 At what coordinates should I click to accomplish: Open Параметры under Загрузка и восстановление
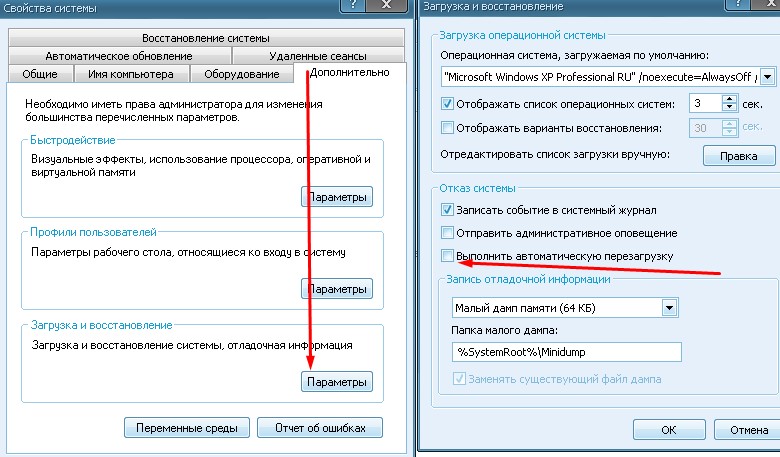337,382
